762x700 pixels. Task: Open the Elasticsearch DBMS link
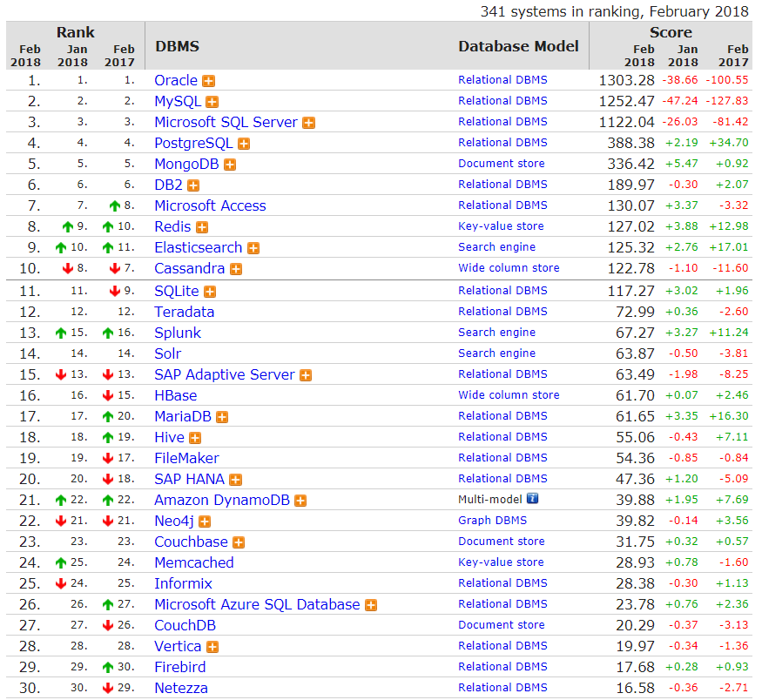click(199, 247)
